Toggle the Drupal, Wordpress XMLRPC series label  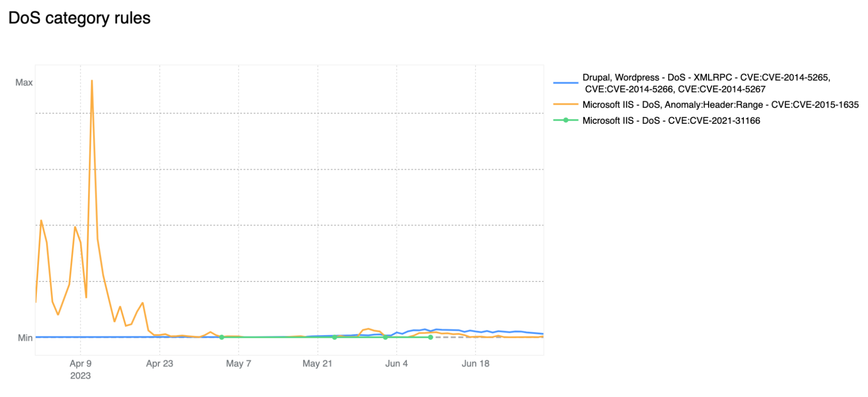tap(706, 83)
